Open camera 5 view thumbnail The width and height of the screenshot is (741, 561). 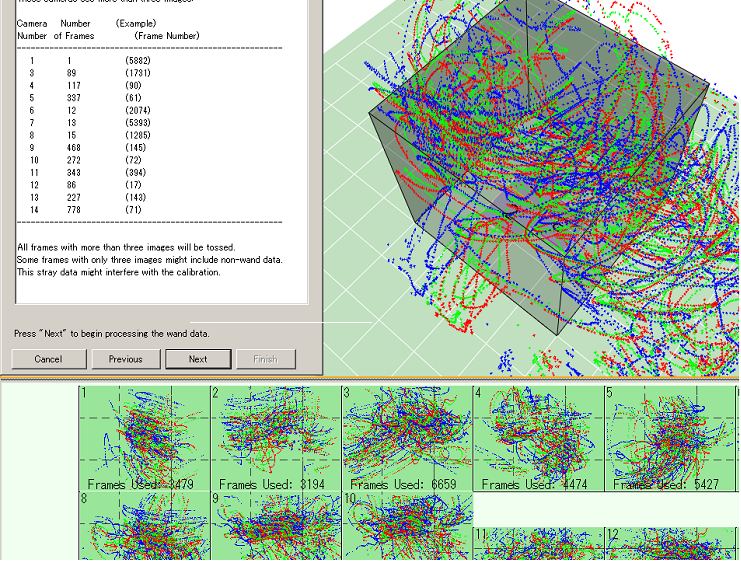670,438
